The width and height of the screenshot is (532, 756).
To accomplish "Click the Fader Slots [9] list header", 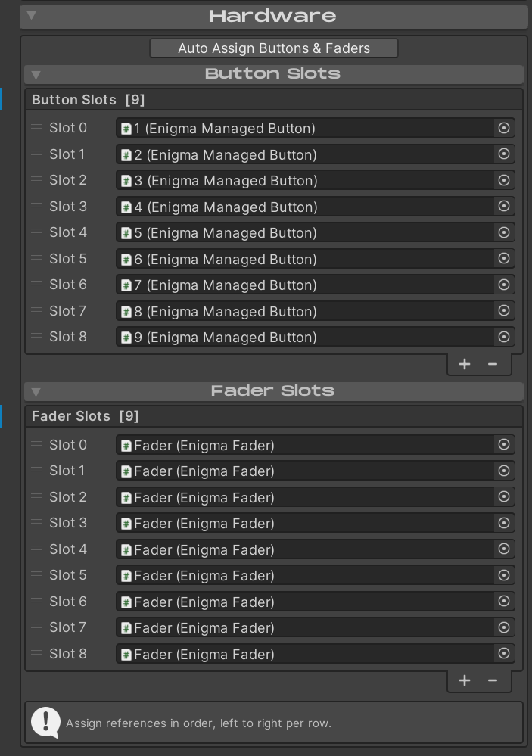I will 274,416.
